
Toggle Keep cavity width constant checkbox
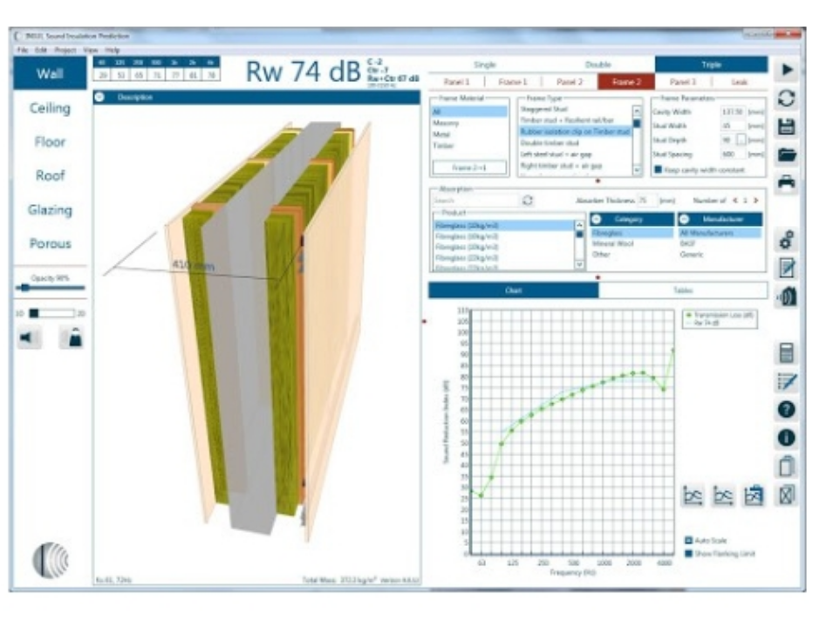tap(658, 169)
